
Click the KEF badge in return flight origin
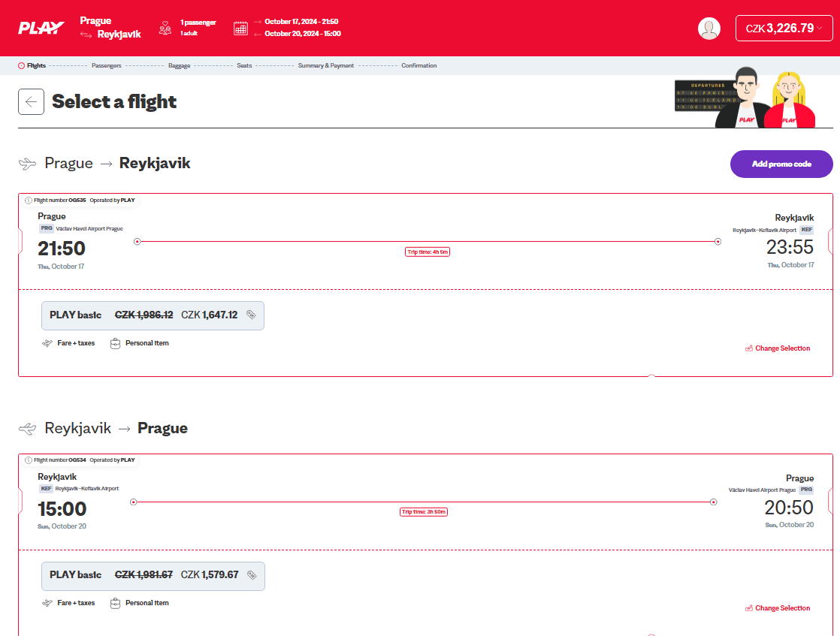[x=46, y=489]
